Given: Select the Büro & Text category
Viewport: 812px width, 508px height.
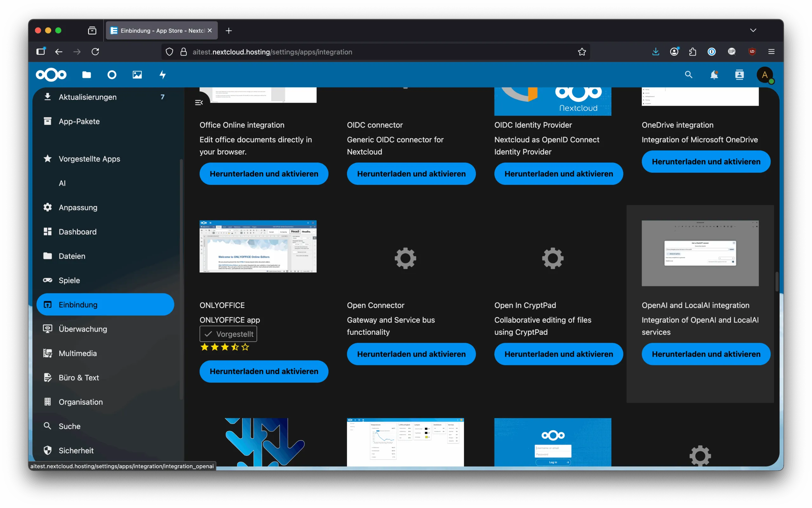Looking at the screenshot, I should point(105,377).
